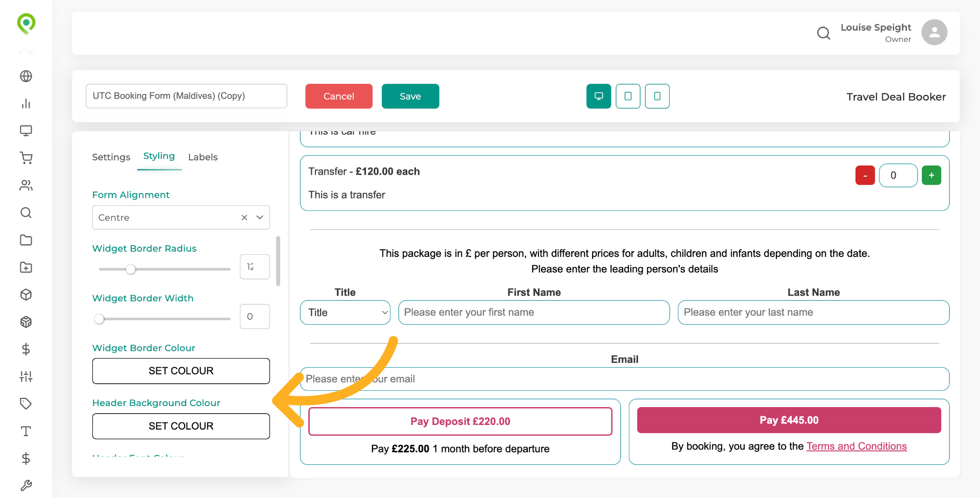The width and height of the screenshot is (980, 498).
Task: Open the typography T icon
Action: coord(26,431)
